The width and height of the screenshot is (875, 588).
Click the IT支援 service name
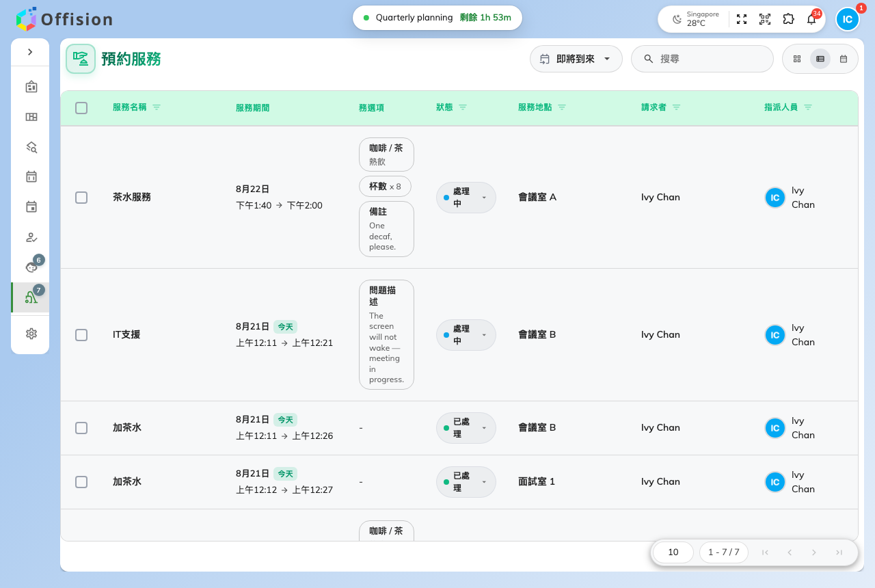(126, 334)
